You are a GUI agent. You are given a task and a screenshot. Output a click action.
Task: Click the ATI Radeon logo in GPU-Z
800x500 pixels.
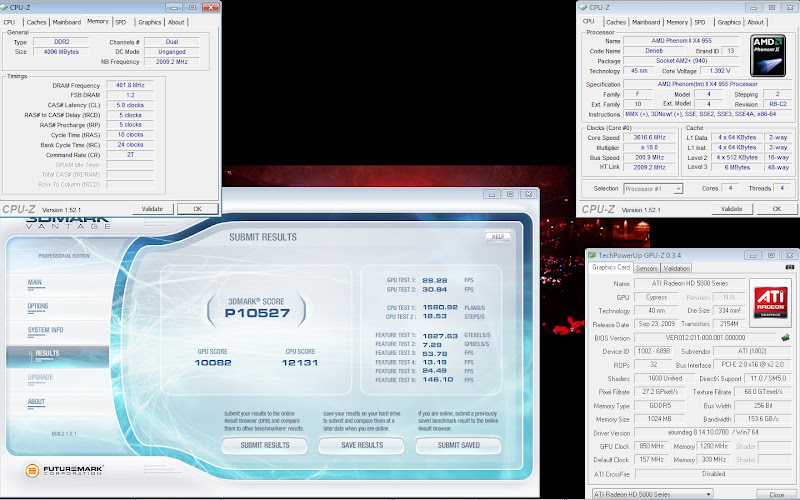click(770, 302)
